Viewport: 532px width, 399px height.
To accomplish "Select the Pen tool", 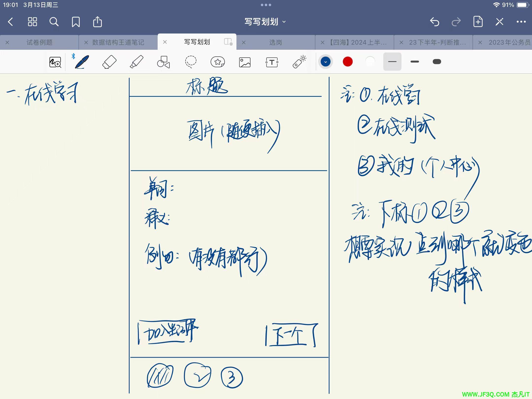I will tap(82, 62).
